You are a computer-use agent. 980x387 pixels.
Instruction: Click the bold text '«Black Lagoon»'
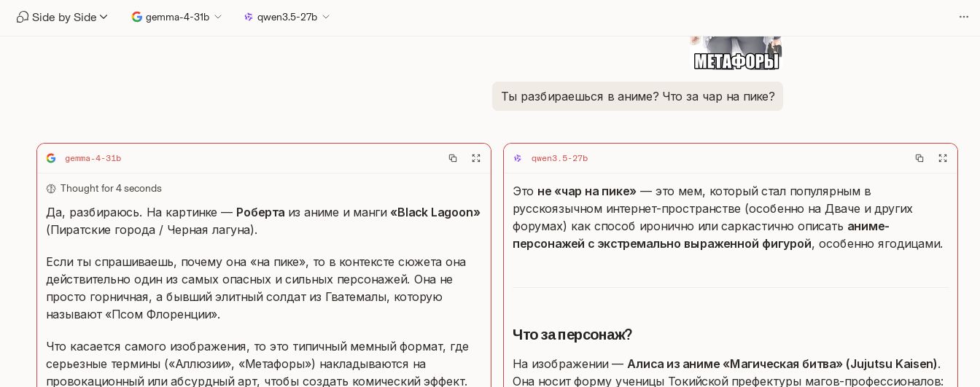pyautogui.click(x=435, y=212)
